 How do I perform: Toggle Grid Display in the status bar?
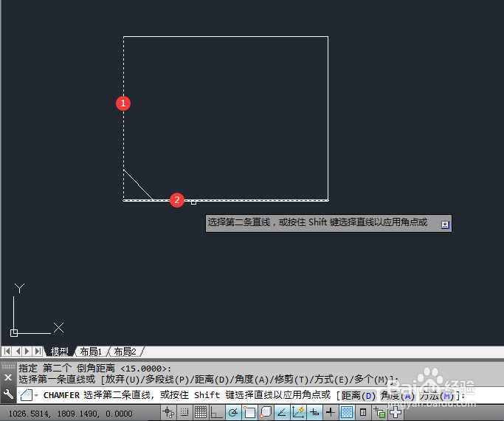pyautogui.click(x=201, y=413)
